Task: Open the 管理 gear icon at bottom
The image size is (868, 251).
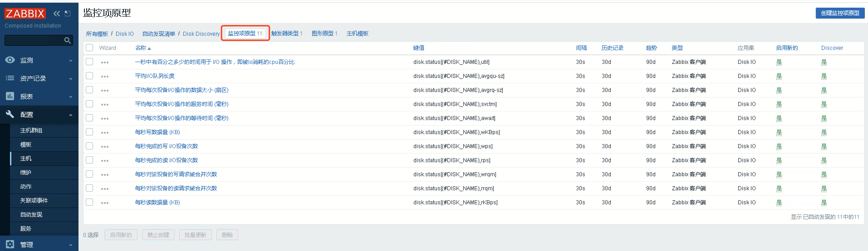Action: (x=10, y=244)
